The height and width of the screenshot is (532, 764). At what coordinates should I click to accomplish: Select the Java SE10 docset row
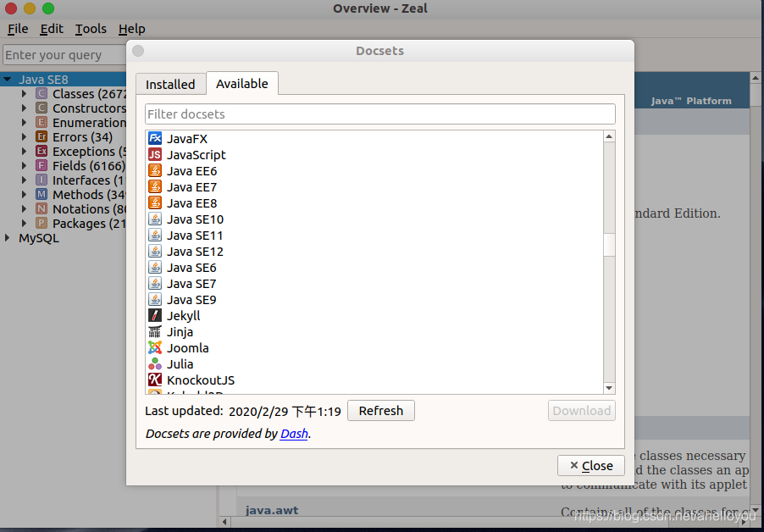[374, 219]
